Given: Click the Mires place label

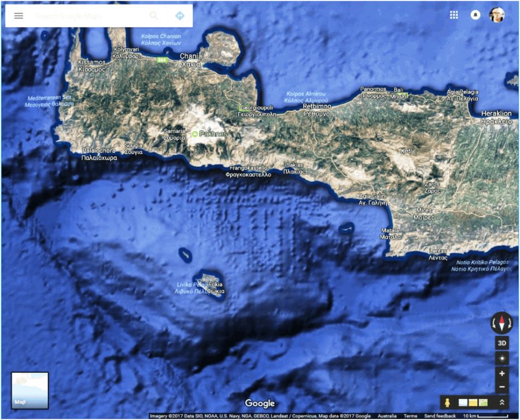Looking at the screenshot, I should (424, 214).
